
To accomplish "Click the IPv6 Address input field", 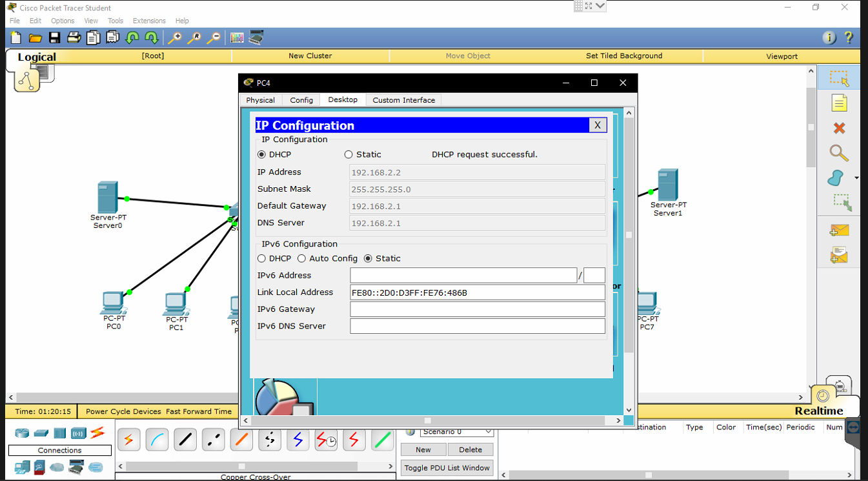I will pyautogui.click(x=463, y=275).
